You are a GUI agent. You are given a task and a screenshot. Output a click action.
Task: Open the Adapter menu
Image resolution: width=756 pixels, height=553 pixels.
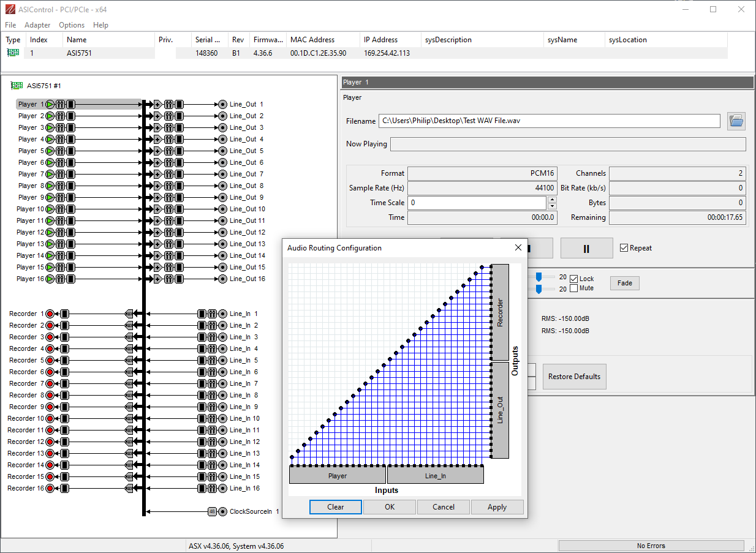(37, 25)
